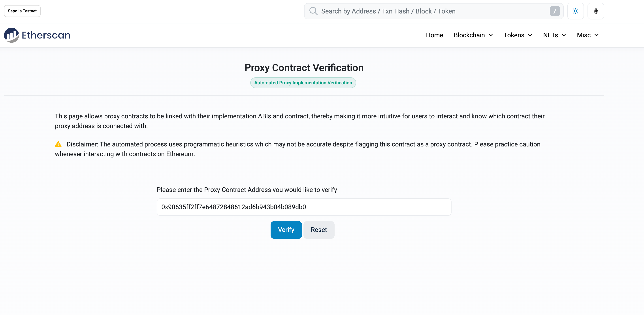Click the slash shortcut badge in search
644x315 pixels.
(x=555, y=11)
